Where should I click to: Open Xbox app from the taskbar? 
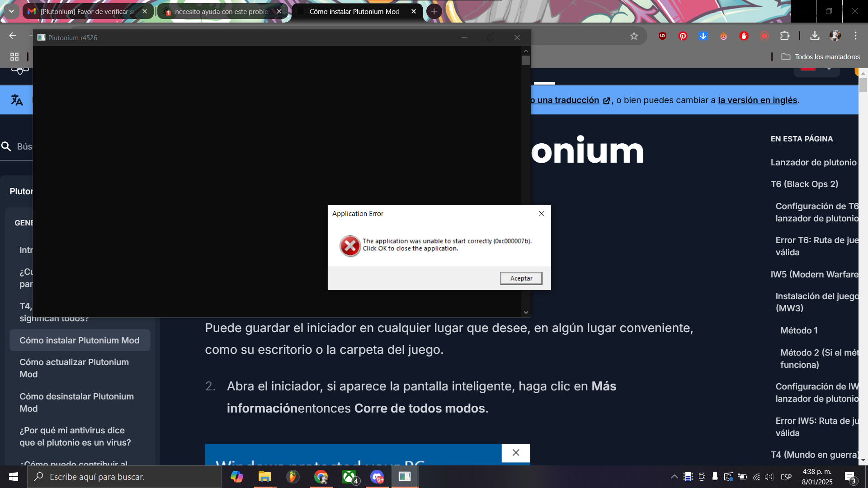click(x=349, y=477)
